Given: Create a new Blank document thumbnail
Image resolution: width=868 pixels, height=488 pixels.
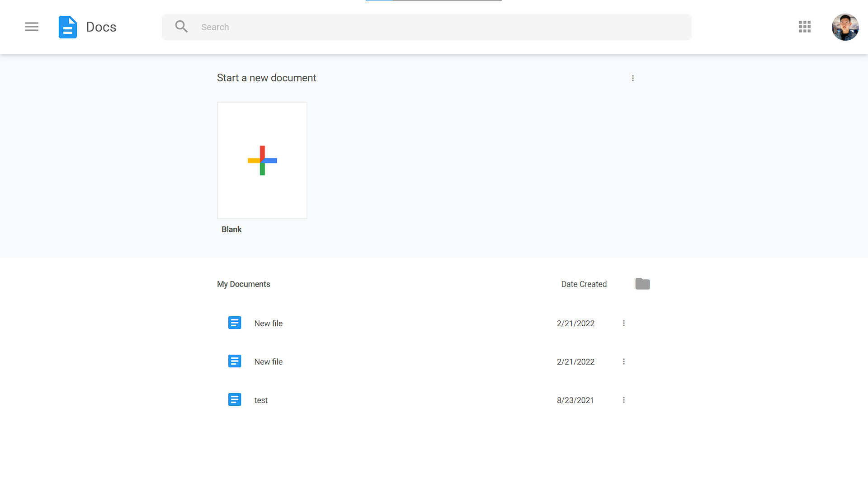Looking at the screenshot, I should click(x=262, y=160).
